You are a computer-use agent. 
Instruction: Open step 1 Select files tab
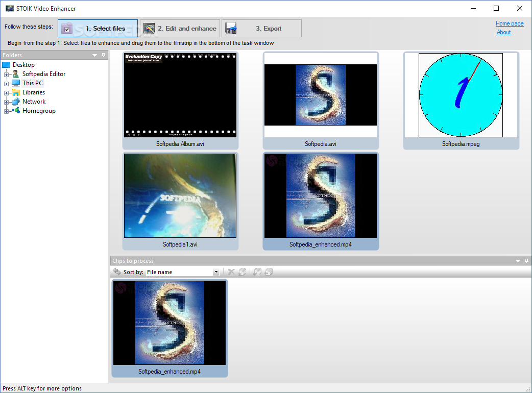tap(98, 29)
